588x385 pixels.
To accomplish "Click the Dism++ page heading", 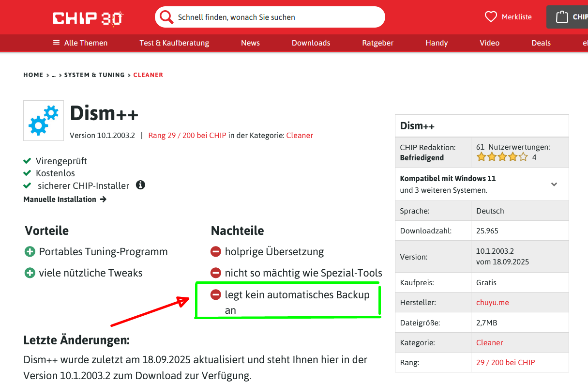I will click(x=104, y=114).
